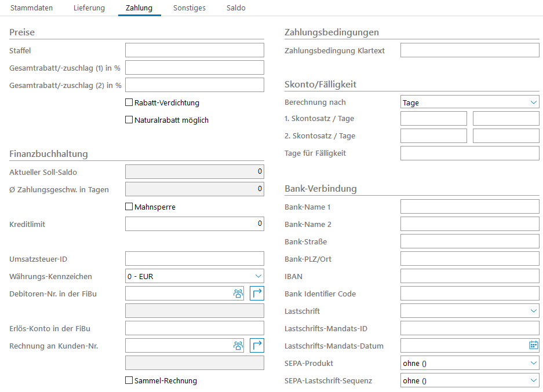This screenshot has height=392, width=543.
Task: Switch to the Stammdaten tab
Action: click(31, 8)
